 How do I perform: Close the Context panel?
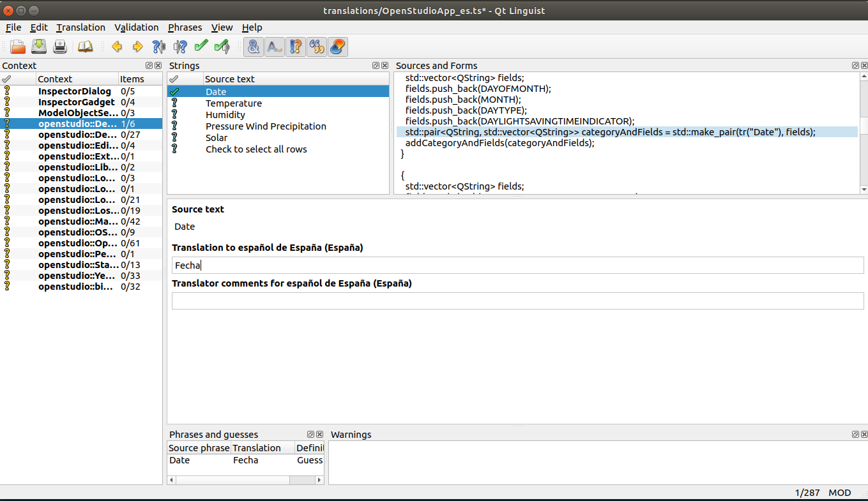click(x=158, y=66)
